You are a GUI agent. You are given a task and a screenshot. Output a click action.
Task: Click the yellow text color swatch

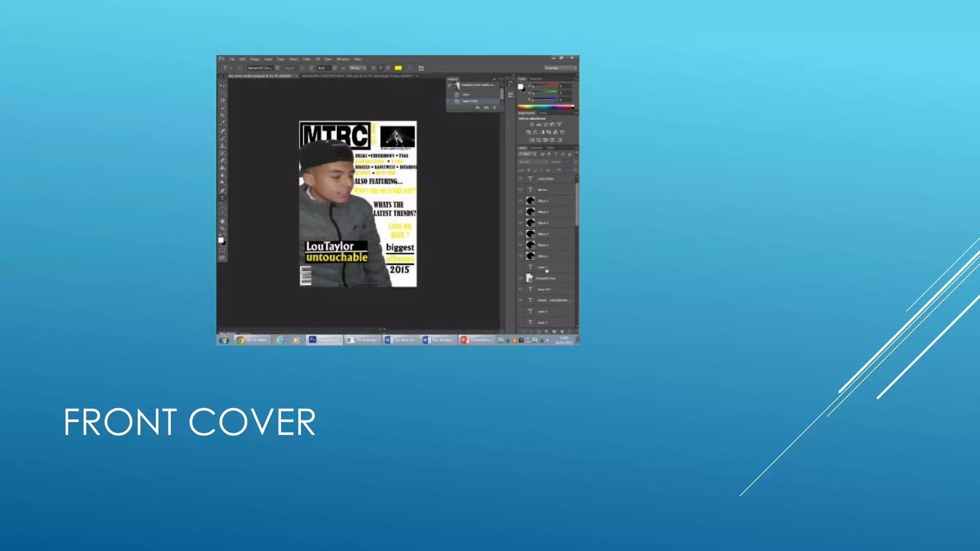click(398, 68)
